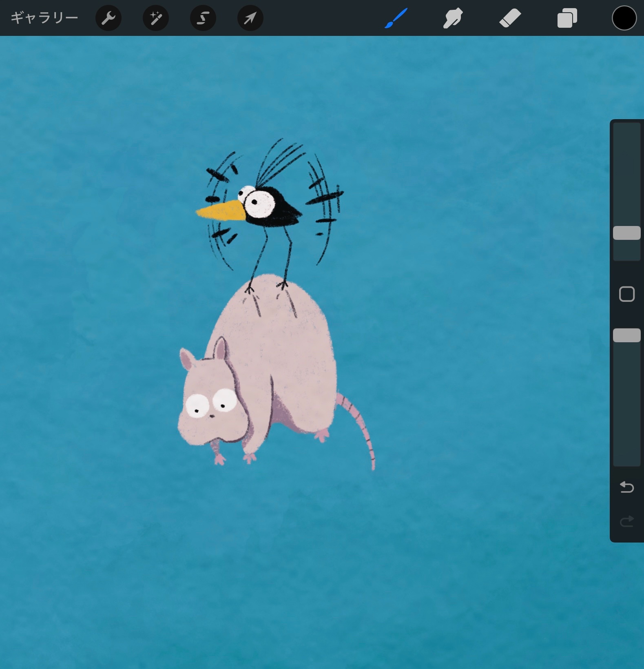Open the black color swatch picker
This screenshot has height=669, width=644.
(x=624, y=18)
